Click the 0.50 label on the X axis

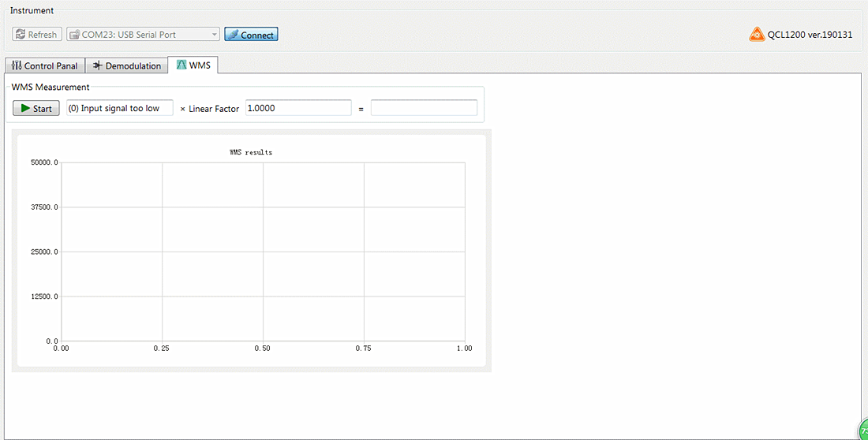click(263, 348)
